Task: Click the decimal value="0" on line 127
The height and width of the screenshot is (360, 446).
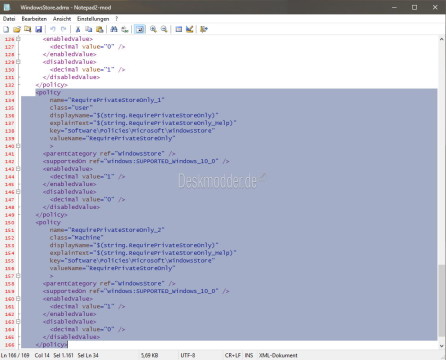Action: click(x=87, y=47)
